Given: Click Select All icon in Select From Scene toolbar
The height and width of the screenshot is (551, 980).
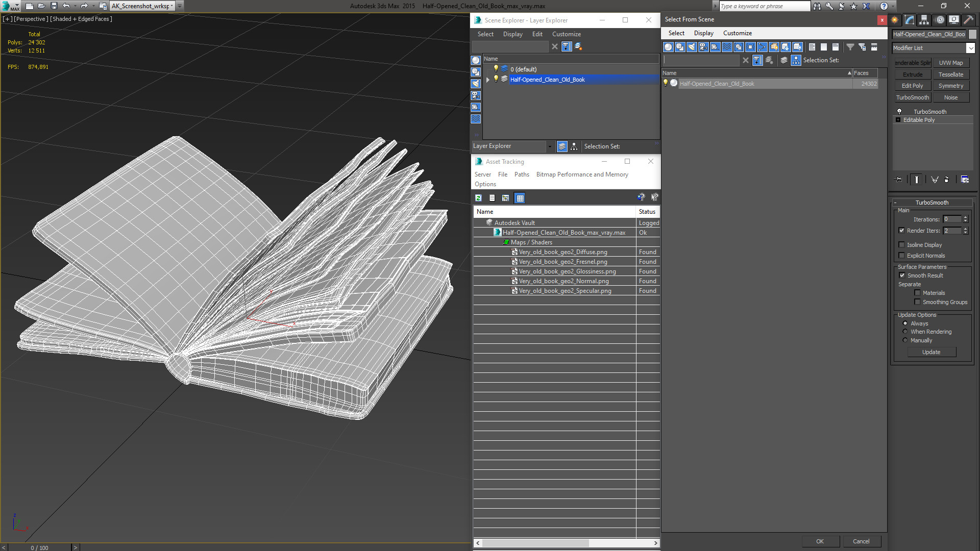Looking at the screenshot, I should (812, 47).
